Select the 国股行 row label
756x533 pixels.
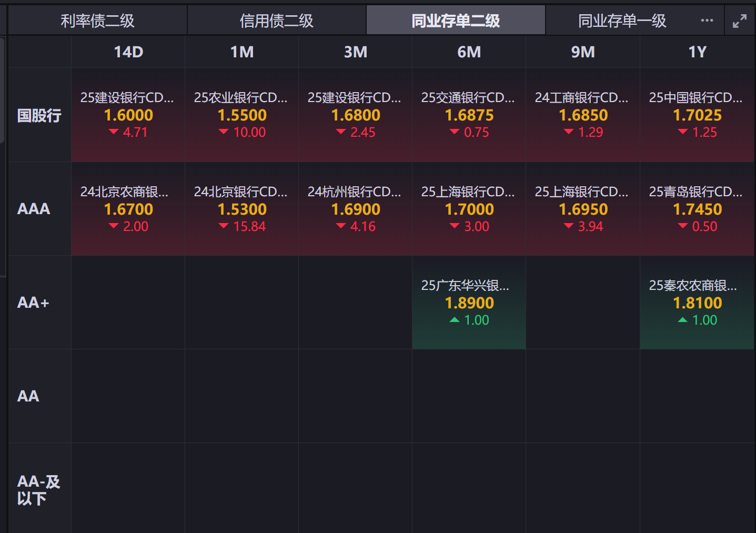click(39, 115)
